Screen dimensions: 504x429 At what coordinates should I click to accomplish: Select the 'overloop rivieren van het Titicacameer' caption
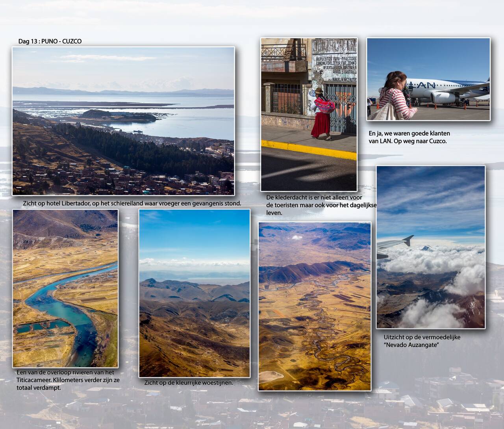68,380
